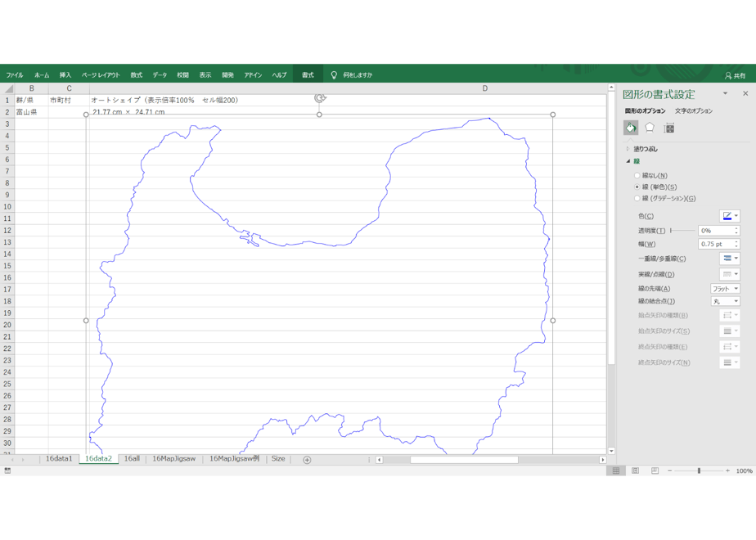Image resolution: width=756 pixels, height=540 pixels.
Task: Open the 線の結合点 丸 dropdown
Action: 725,301
